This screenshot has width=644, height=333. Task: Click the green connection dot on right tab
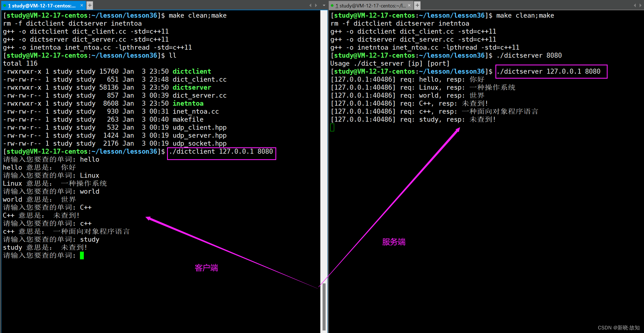332,6
